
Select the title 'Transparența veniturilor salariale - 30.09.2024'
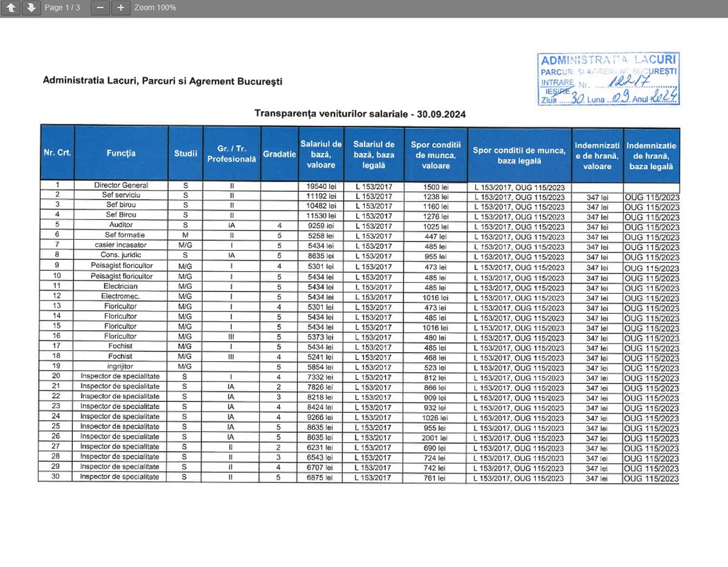[x=360, y=114]
